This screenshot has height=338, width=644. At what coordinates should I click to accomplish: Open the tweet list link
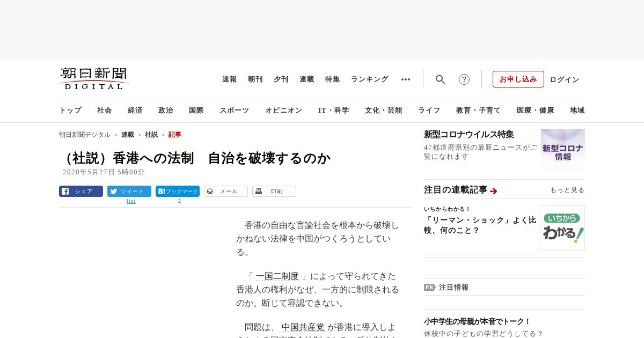(x=131, y=201)
